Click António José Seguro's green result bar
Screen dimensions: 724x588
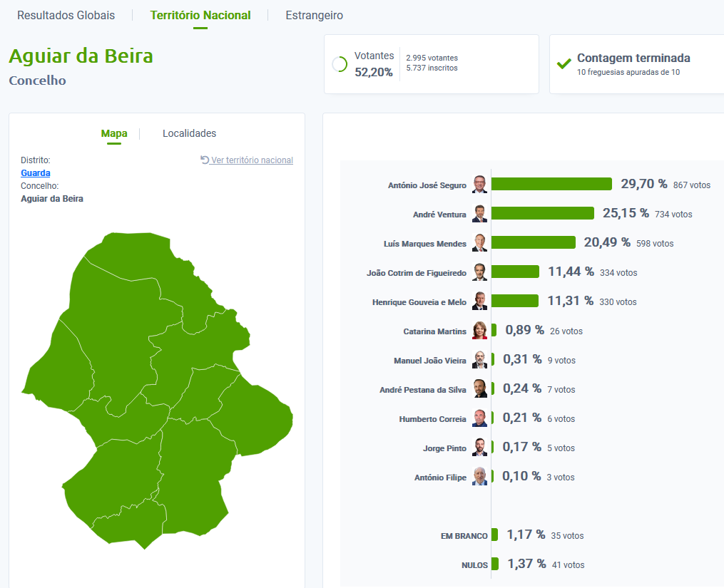551,184
